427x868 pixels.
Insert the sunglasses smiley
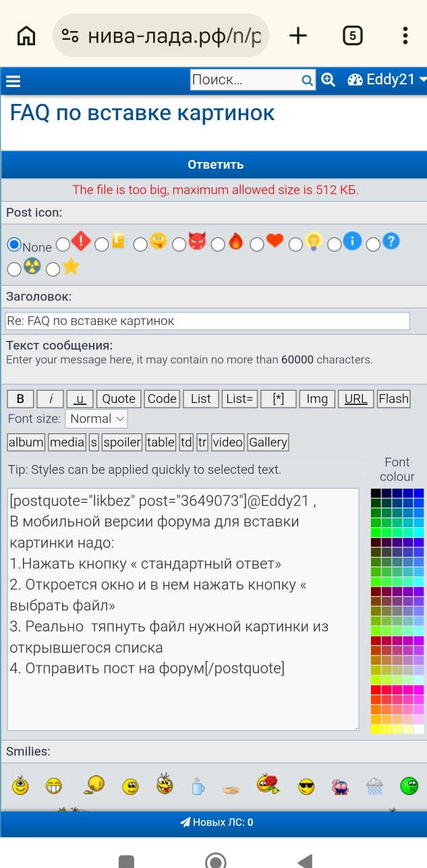click(x=307, y=786)
